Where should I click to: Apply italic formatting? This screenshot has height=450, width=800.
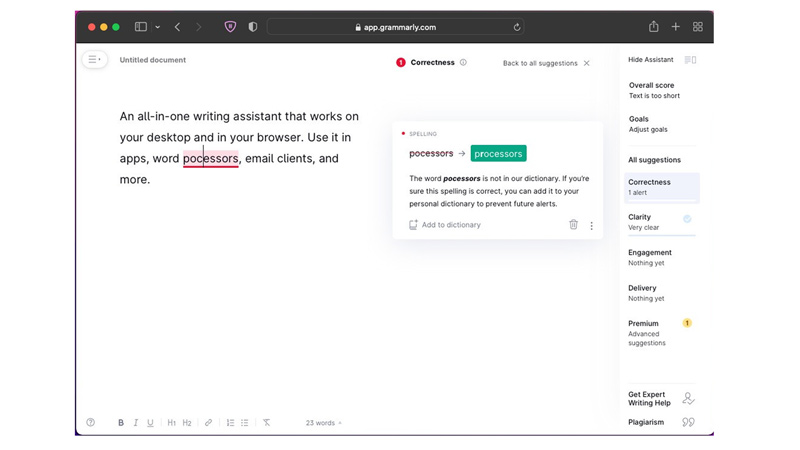click(x=136, y=422)
